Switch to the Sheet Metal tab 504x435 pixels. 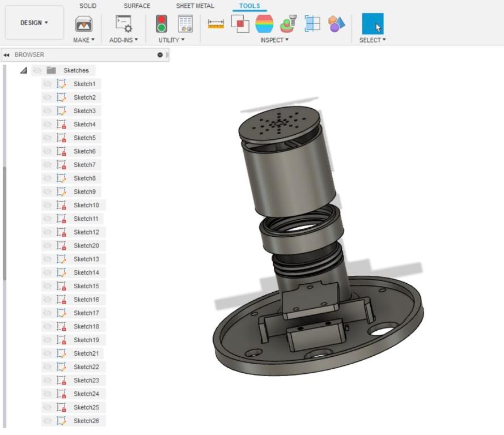(x=195, y=6)
